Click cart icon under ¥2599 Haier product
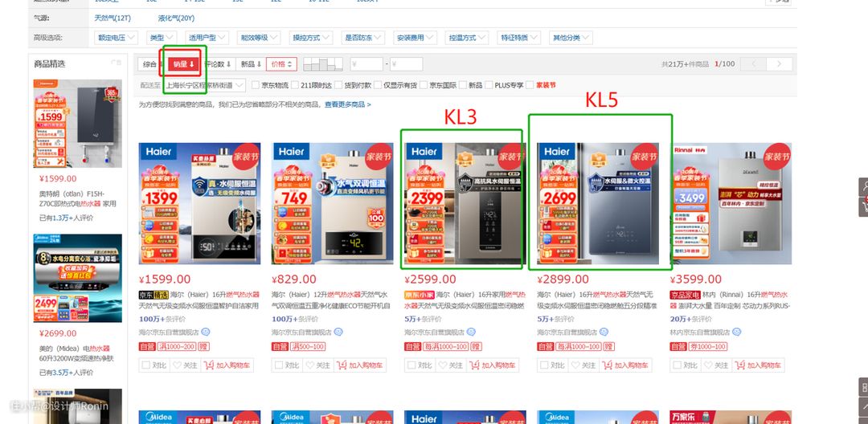Screen dimensions: 868x424 pos(474,365)
